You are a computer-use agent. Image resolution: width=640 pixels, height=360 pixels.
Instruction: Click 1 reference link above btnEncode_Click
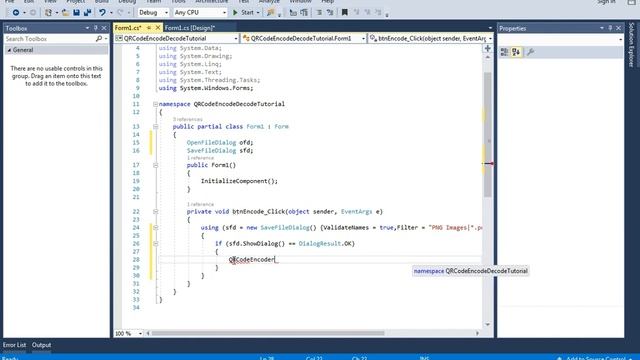point(200,204)
